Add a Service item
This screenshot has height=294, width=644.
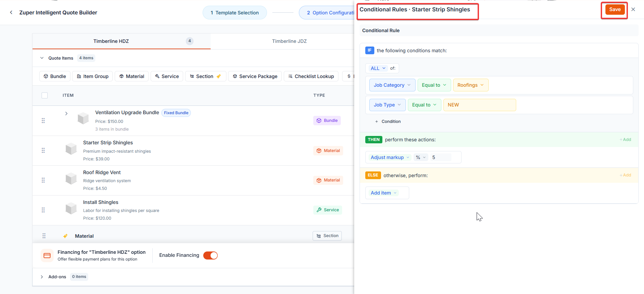click(167, 76)
